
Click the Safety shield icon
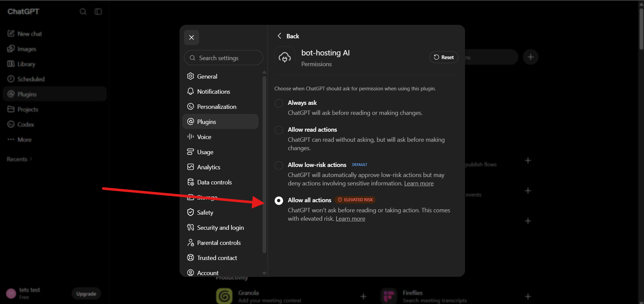coord(190,212)
